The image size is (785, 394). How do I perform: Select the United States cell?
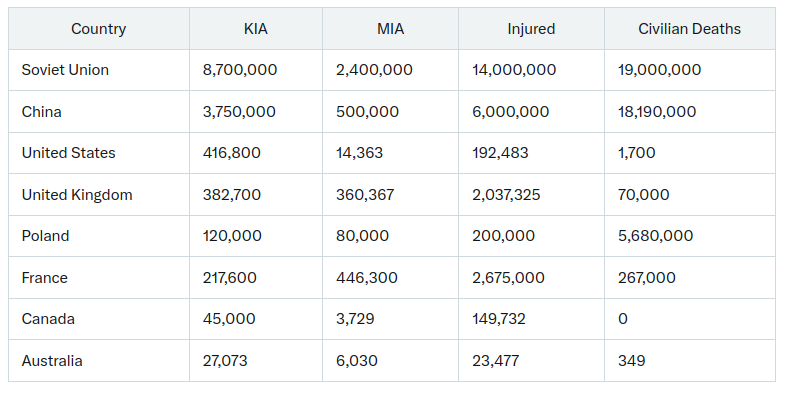click(69, 153)
